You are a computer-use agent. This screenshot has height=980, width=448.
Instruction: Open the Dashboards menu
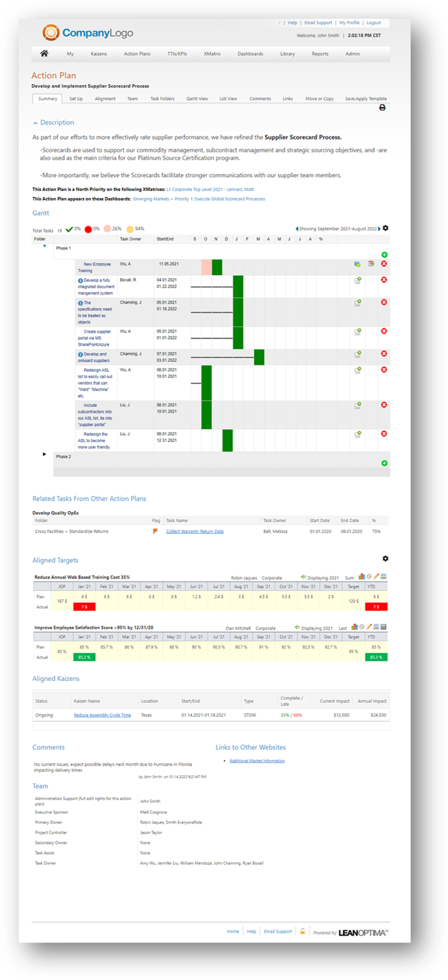(250, 54)
